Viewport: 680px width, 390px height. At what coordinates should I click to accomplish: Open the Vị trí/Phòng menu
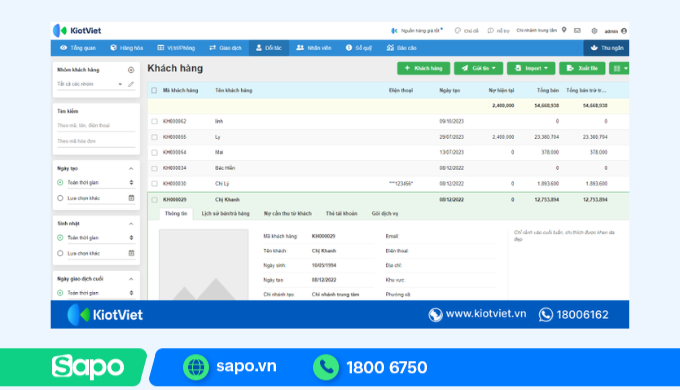coord(176,48)
